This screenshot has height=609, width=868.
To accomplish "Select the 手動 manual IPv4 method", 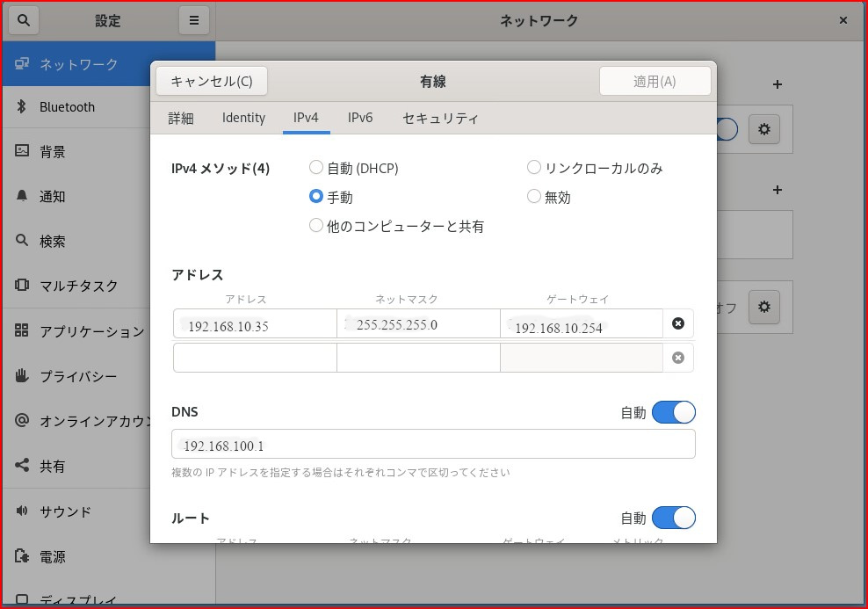I will pos(331,197).
